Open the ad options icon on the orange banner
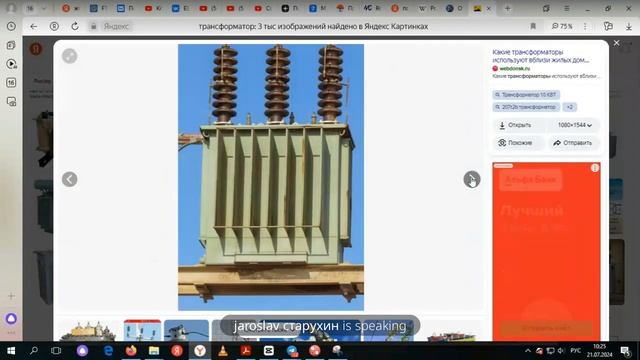The width and height of the screenshot is (640, 360). 595,168
